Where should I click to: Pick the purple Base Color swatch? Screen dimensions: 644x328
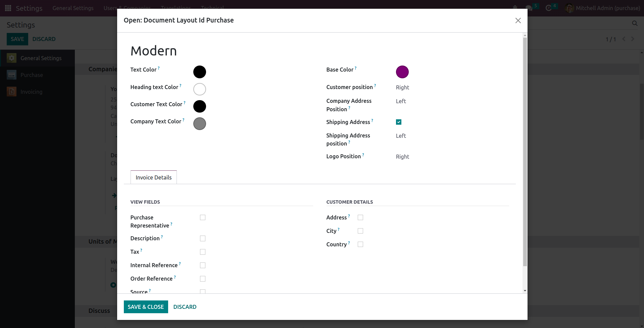tap(402, 72)
